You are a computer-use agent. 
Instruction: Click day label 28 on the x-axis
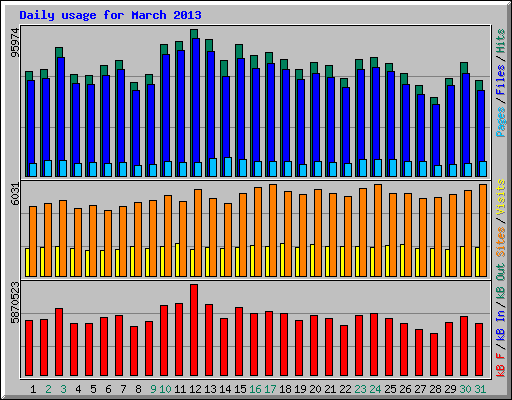click(x=435, y=389)
